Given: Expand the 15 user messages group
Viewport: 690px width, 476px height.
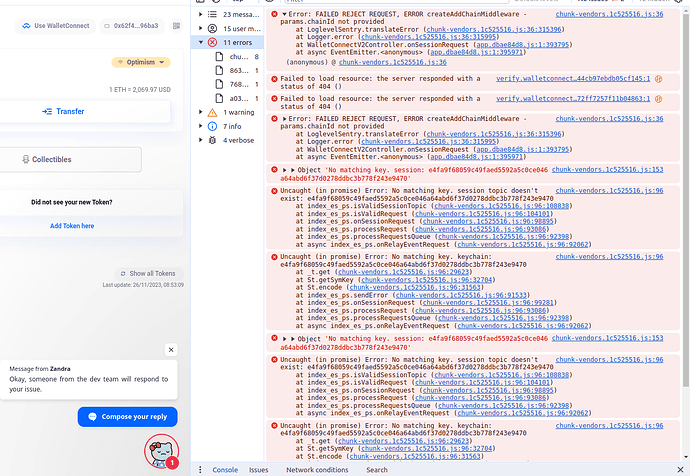Looking at the screenshot, I should [201, 29].
